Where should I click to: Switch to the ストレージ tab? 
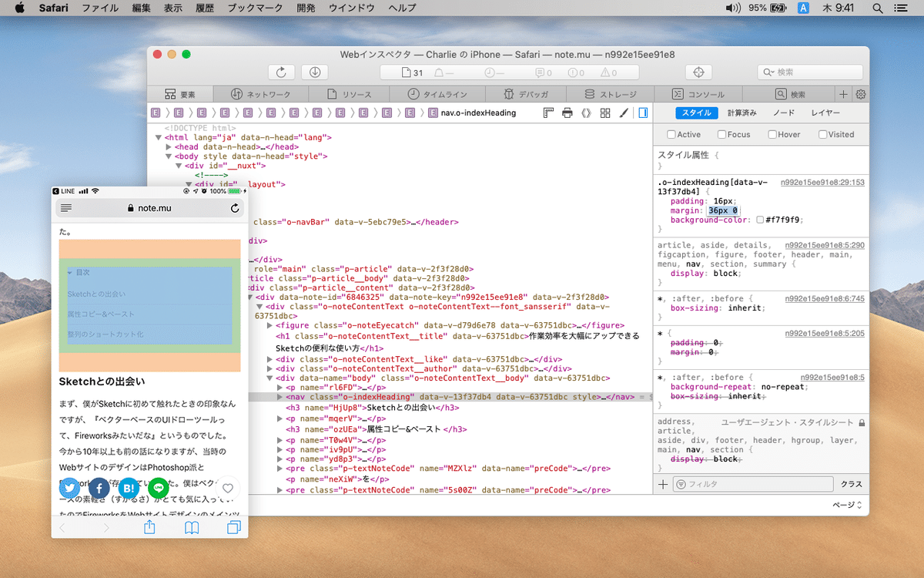(x=611, y=94)
